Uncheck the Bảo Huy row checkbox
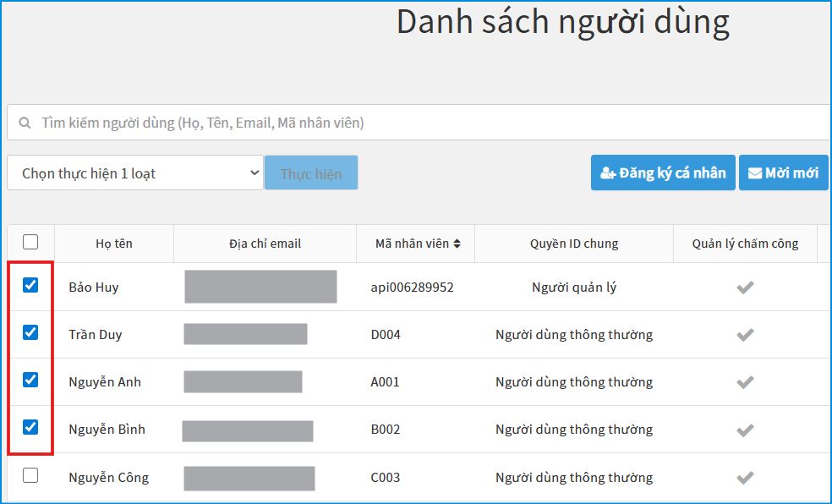 tap(30, 286)
